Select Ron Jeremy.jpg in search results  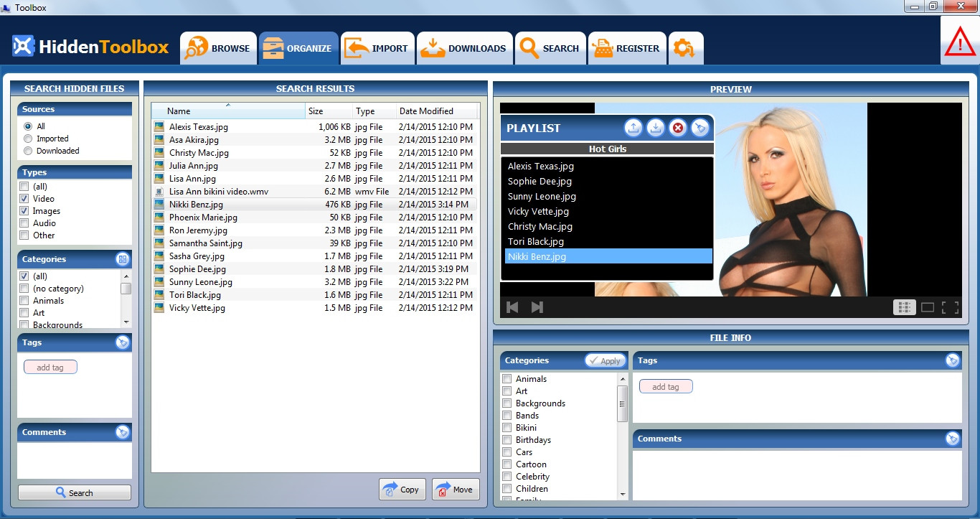click(314, 230)
